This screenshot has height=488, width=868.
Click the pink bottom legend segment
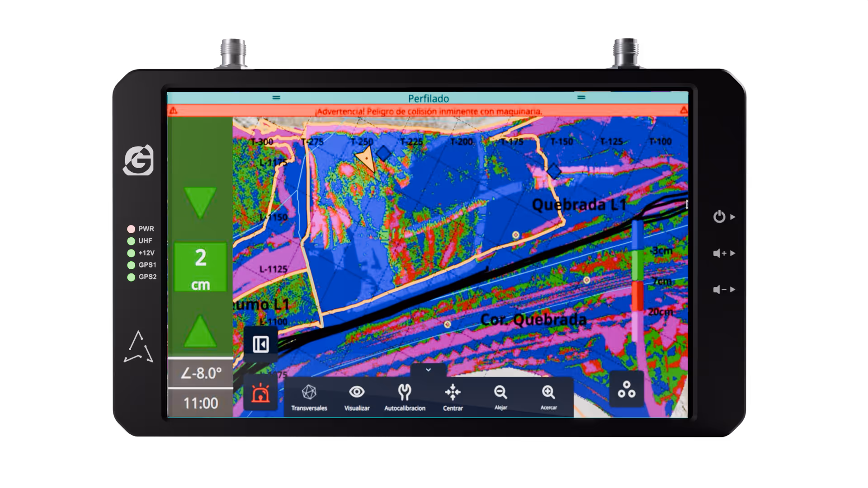pos(637,326)
